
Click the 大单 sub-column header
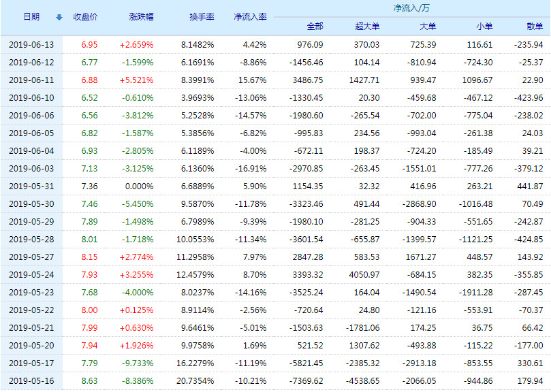[x=428, y=27]
